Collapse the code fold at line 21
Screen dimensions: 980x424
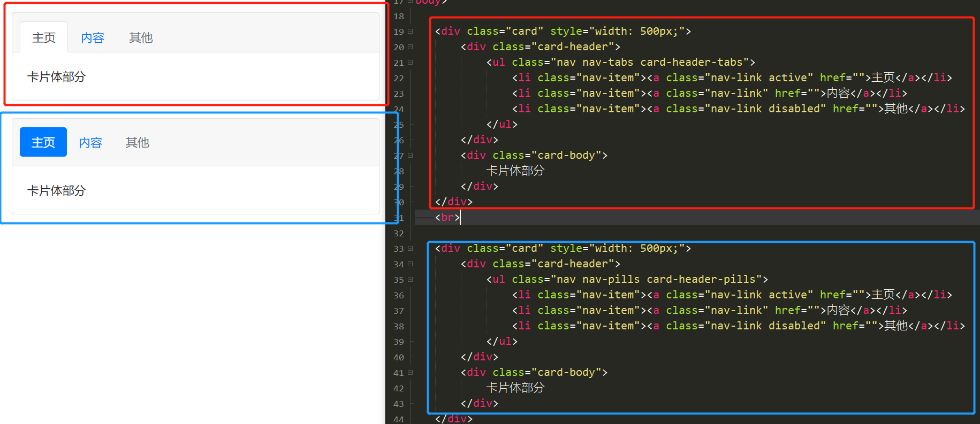click(411, 63)
